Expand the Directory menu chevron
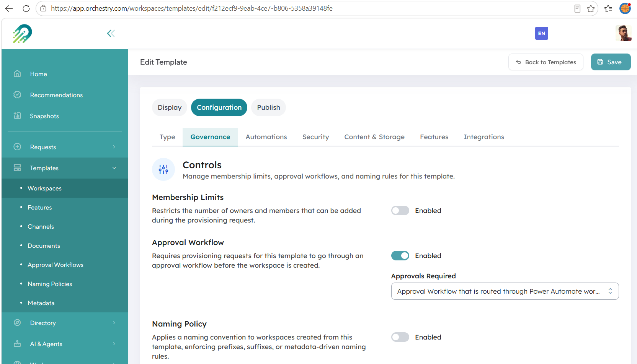 (114, 323)
